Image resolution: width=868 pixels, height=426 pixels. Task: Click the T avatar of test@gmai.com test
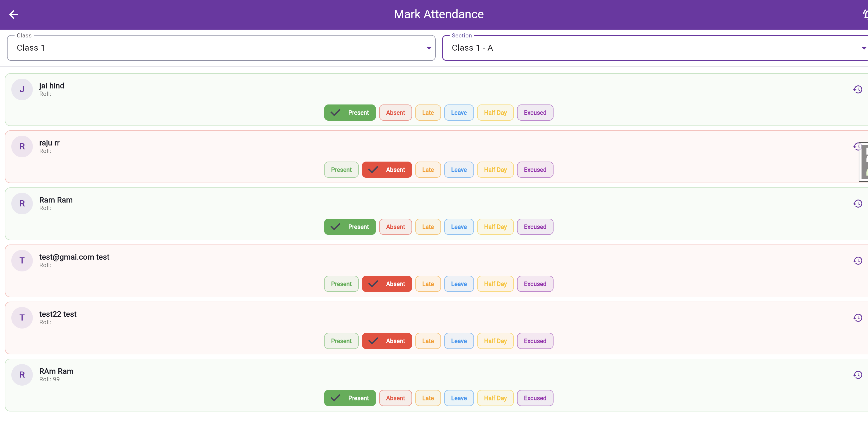(22, 260)
